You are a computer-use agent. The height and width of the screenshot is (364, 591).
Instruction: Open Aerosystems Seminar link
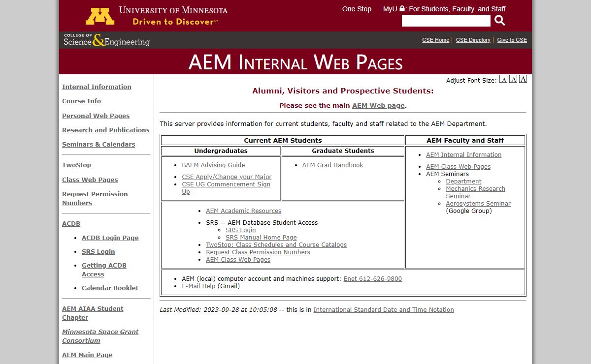(x=478, y=203)
